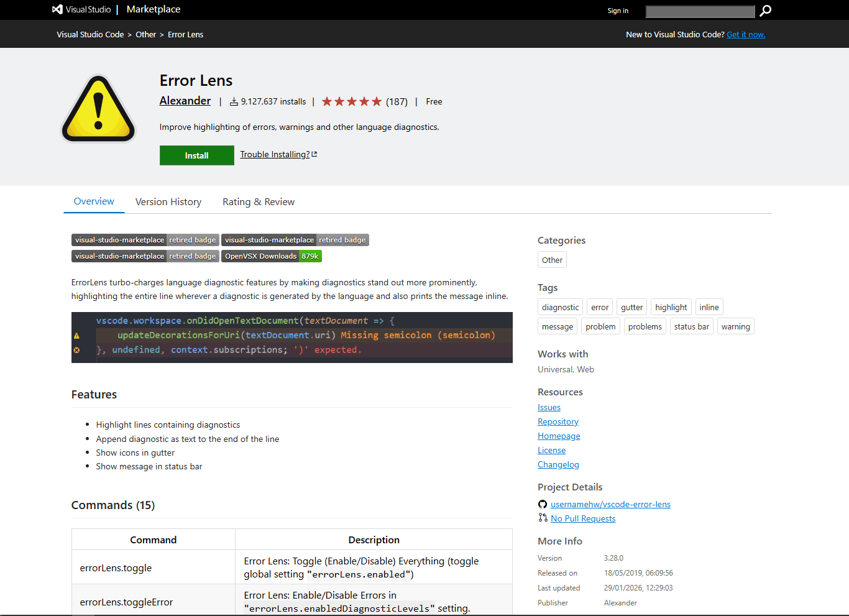Open the Issues resource link

(549, 407)
